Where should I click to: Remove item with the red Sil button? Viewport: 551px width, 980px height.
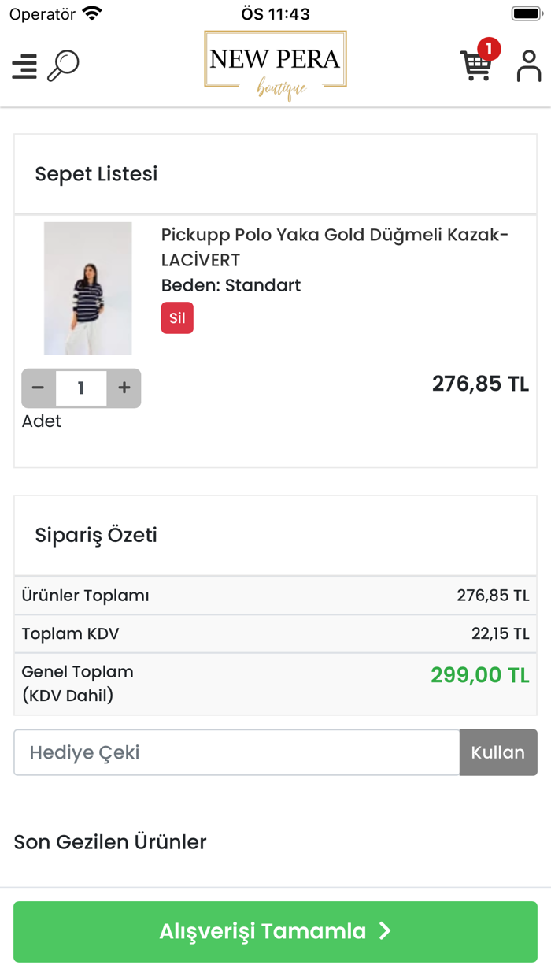(x=177, y=318)
